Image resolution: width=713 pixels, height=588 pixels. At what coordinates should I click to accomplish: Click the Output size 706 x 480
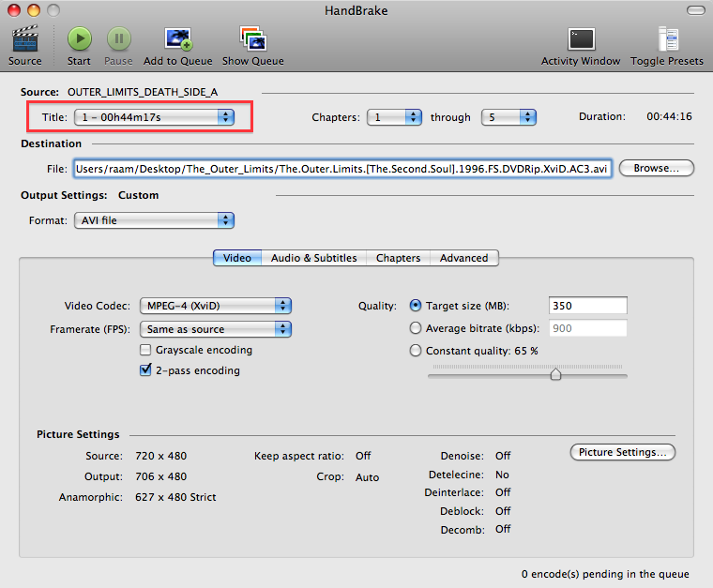(x=161, y=476)
